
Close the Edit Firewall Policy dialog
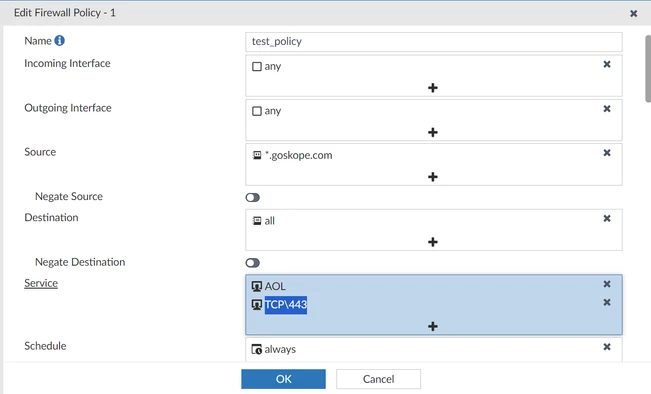click(634, 13)
